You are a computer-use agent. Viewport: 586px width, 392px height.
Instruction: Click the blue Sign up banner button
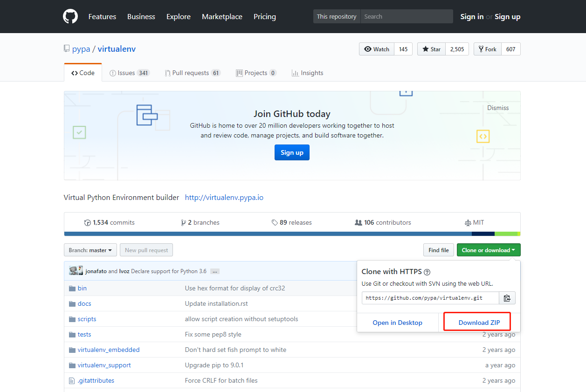pos(292,152)
